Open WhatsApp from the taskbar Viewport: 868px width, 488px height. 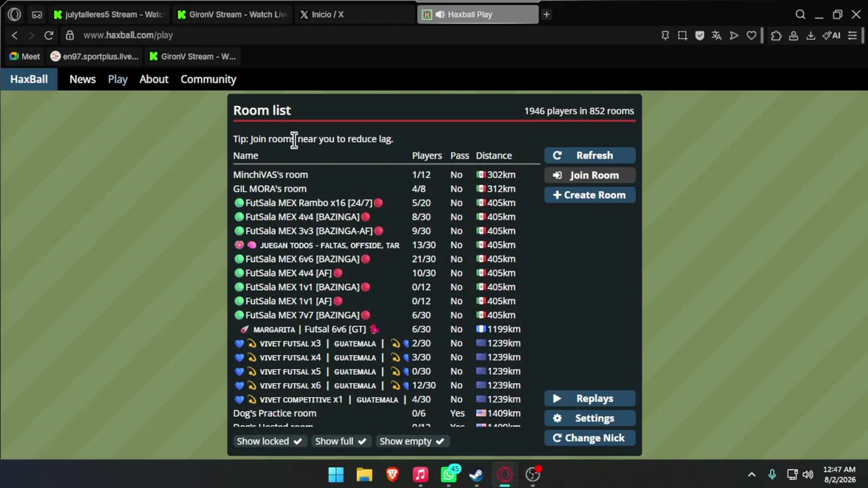pos(449,474)
